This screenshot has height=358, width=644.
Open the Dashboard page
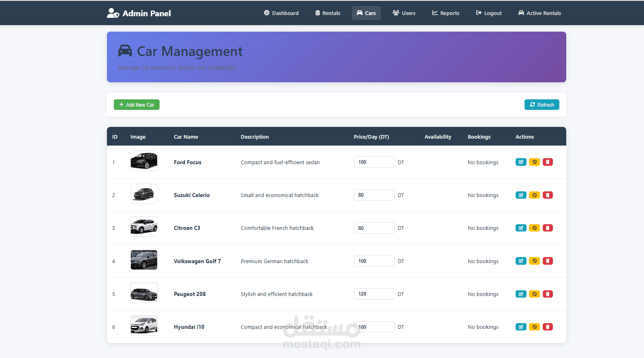coord(281,13)
